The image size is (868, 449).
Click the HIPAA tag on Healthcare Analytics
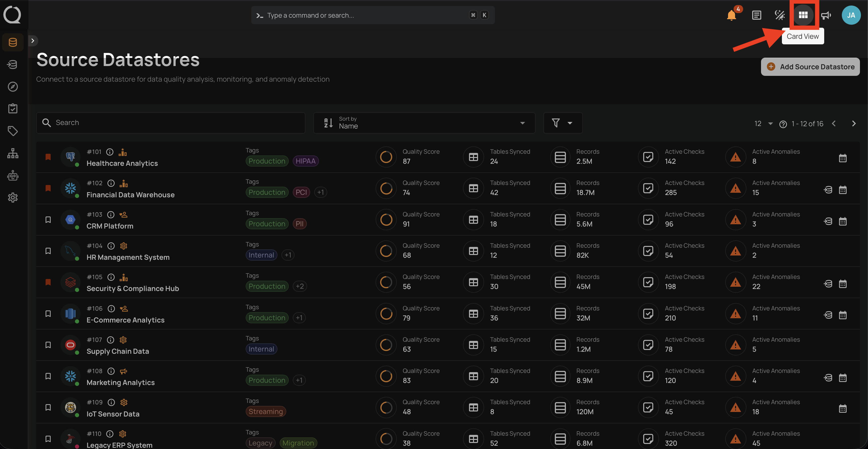click(x=305, y=161)
